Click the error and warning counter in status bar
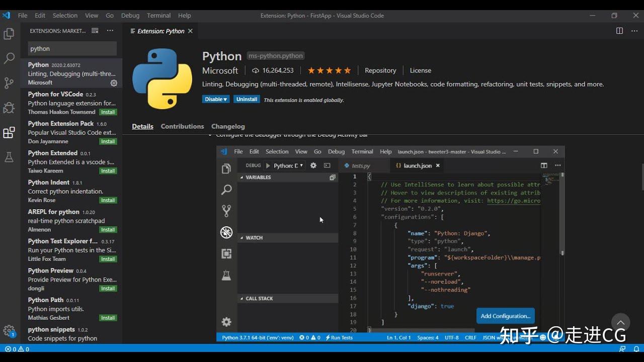This screenshot has height=362, width=644. pos(16,348)
